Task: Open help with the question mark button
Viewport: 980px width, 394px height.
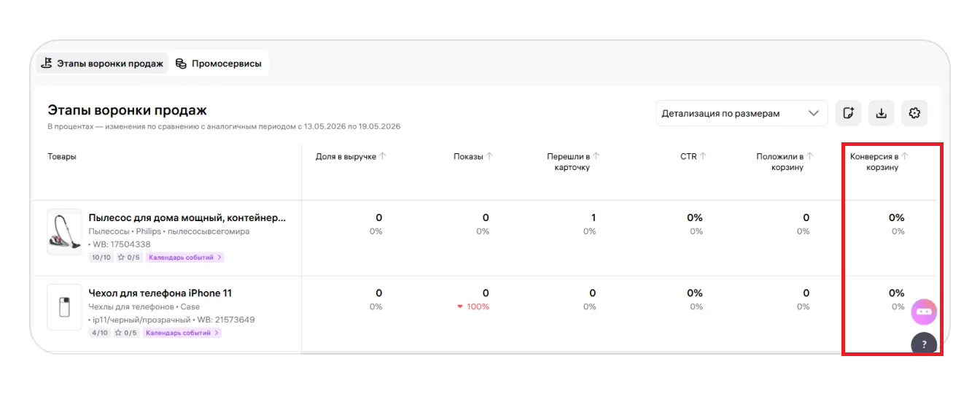Action: [924, 344]
